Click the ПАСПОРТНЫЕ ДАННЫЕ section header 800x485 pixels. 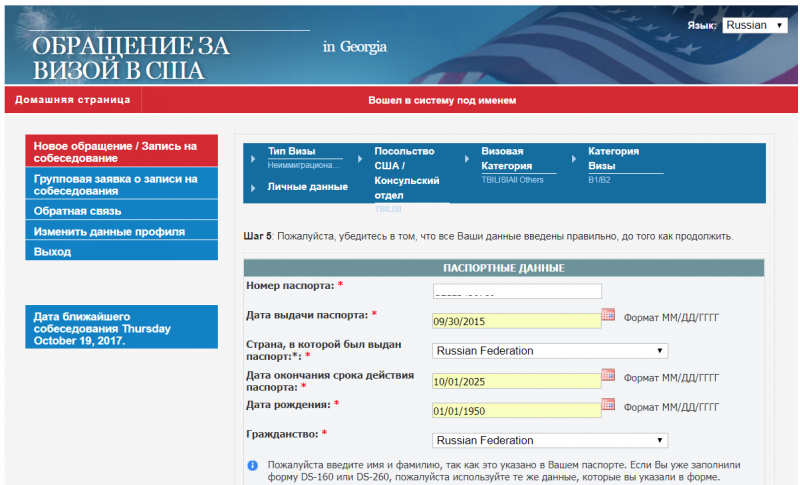[504, 268]
